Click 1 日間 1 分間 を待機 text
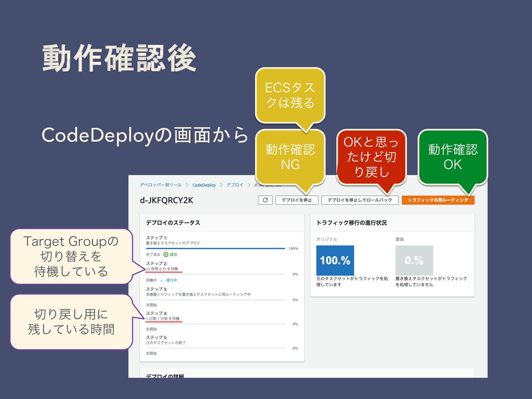This screenshot has height=399, width=532. (x=163, y=319)
